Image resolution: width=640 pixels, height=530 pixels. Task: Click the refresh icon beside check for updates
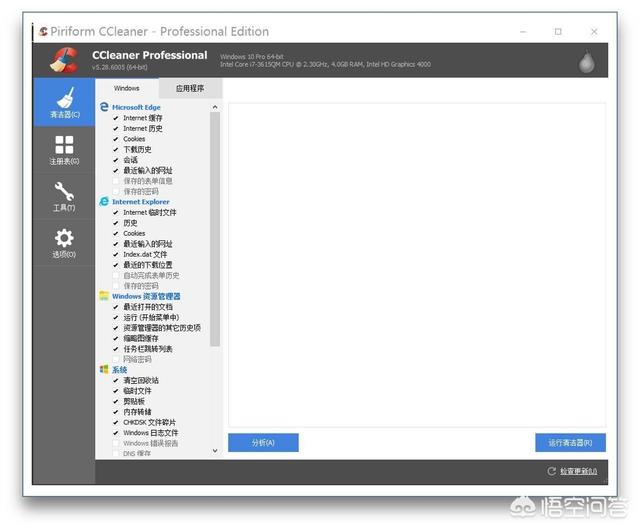point(551,471)
